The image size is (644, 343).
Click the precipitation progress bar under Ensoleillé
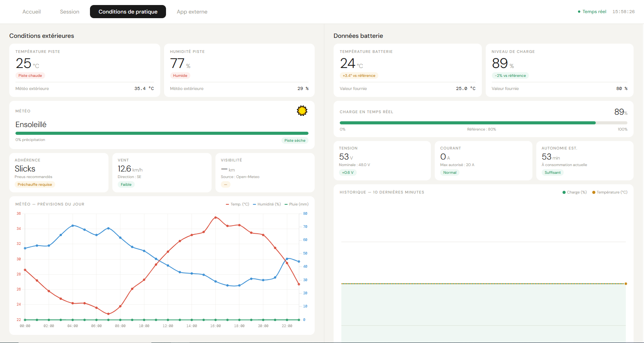162,133
